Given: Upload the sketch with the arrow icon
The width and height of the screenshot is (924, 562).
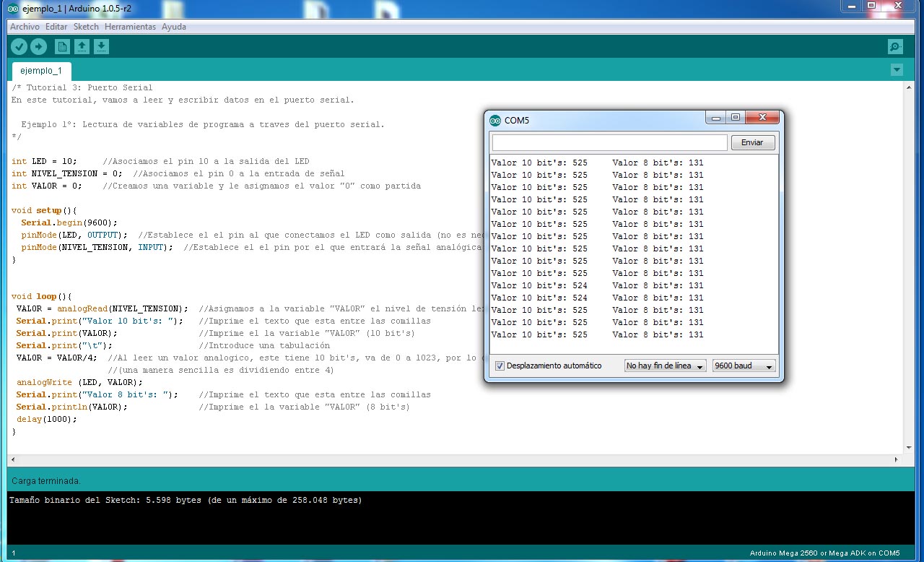Looking at the screenshot, I should pos(38,47).
